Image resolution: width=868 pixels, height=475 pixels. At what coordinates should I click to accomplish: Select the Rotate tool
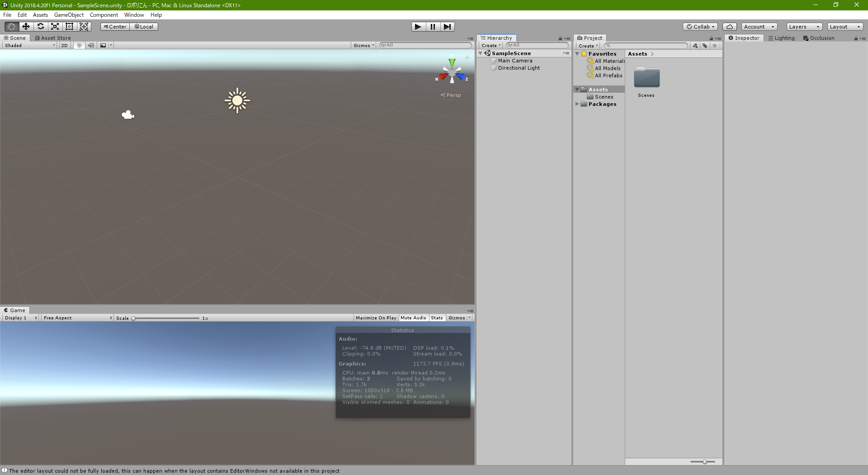pyautogui.click(x=40, y=27)
